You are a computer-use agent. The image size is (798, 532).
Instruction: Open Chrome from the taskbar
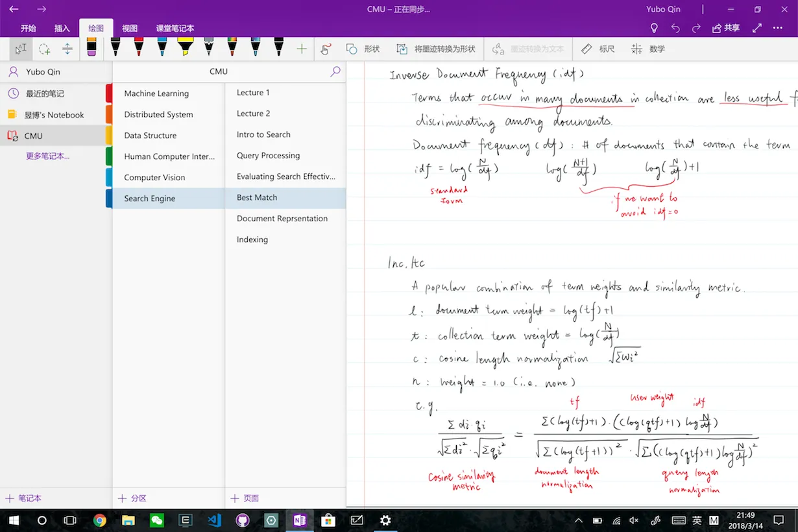click(x=99, y=520)
